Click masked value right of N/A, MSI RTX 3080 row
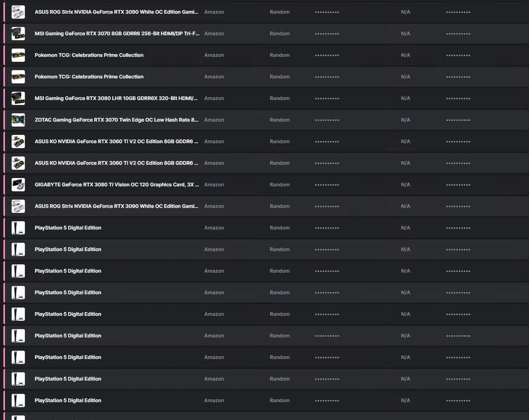The image size is (529, 420). 458,99
